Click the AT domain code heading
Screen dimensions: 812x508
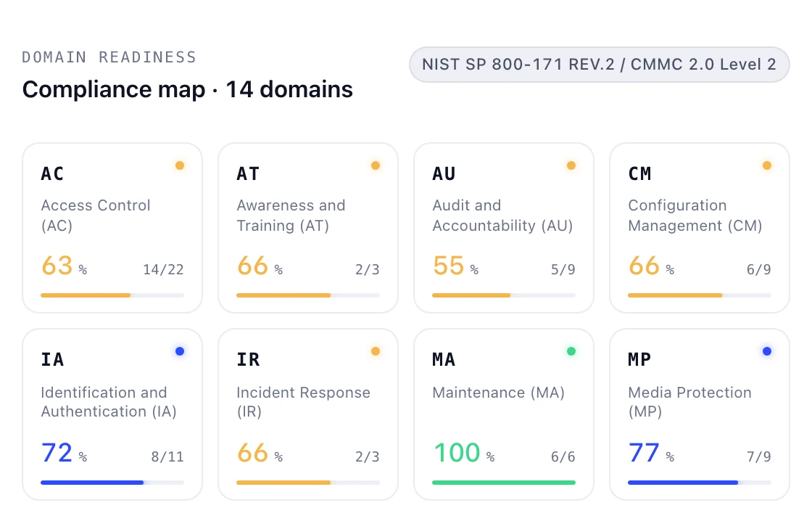[248, 173]
